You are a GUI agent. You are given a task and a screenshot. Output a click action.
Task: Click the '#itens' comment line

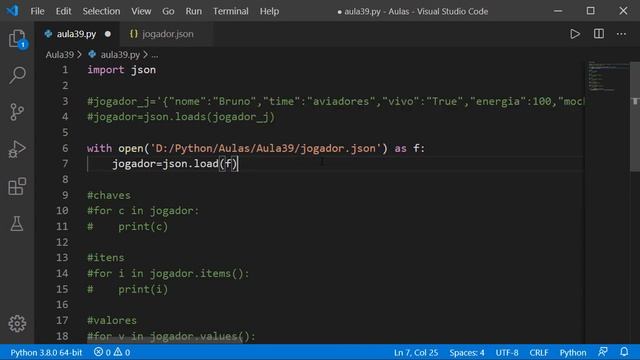[x=105, y=258]
